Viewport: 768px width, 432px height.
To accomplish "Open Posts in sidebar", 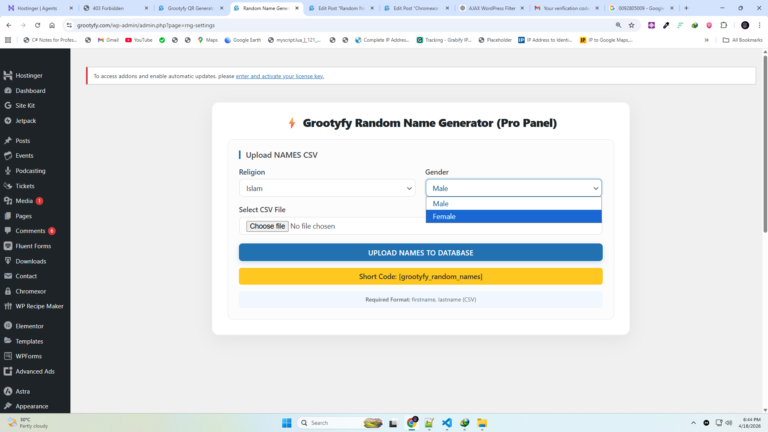I will (x=23, y=141).
